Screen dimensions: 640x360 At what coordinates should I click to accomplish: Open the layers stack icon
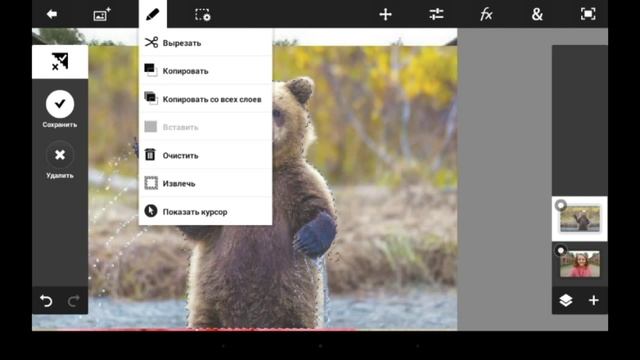coord(566,301)
